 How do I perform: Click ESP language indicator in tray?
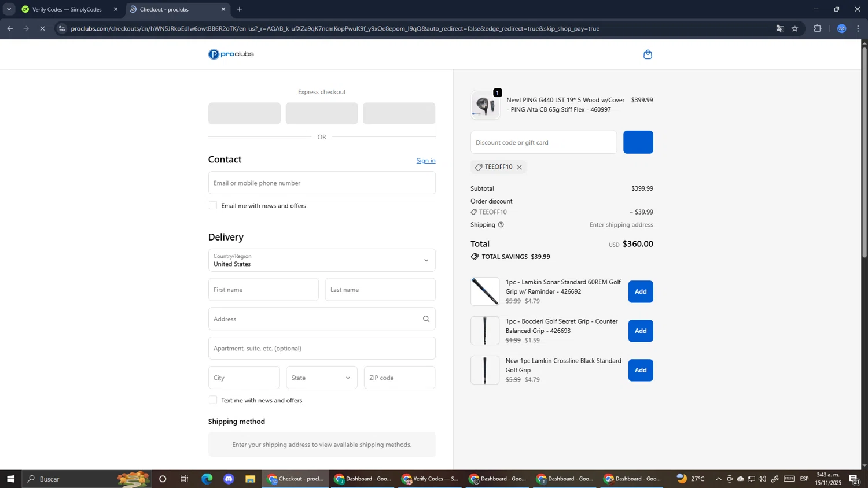coord(804,479)
